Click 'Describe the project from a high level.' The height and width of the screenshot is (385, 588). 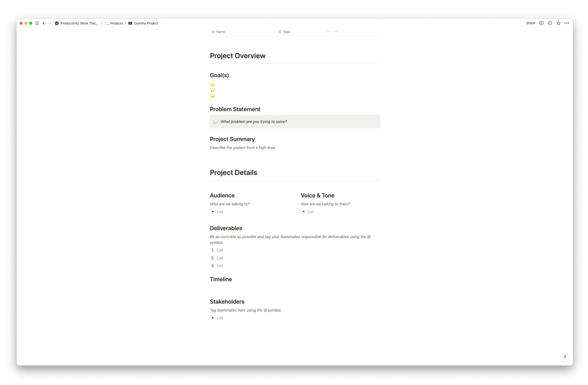point(243,148)
